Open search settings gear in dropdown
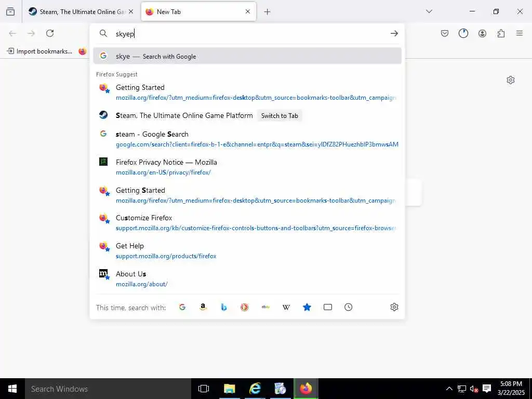This screenshot has width=532, height=399. pos(394,307)
